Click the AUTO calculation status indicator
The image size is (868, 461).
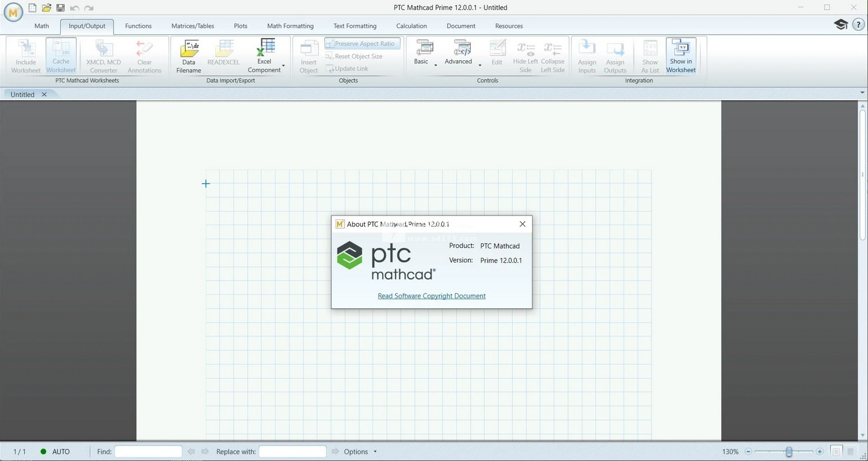point(56,452)
